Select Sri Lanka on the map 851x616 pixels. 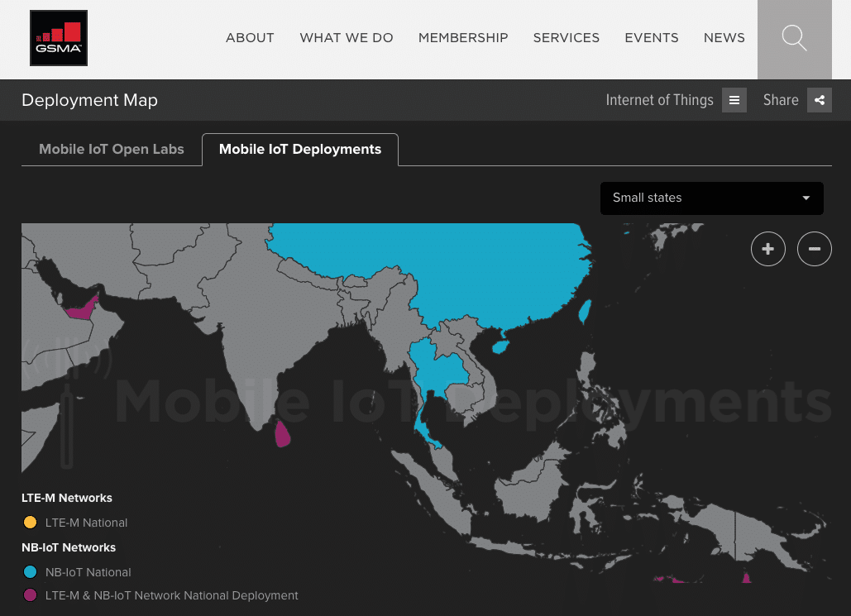coord(282,434)
